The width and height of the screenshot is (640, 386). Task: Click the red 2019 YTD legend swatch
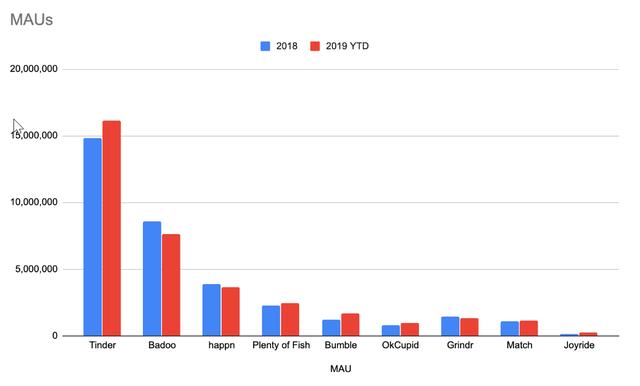(315, 46)
